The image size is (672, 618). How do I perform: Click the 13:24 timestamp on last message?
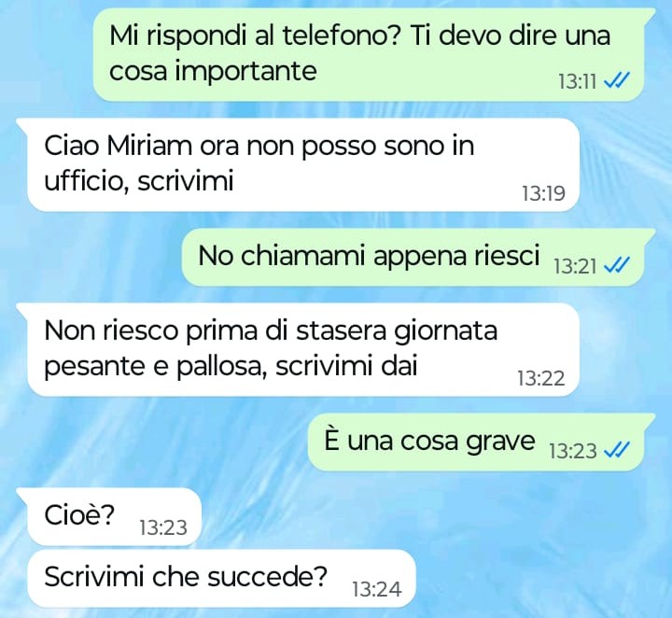(377, 589)
